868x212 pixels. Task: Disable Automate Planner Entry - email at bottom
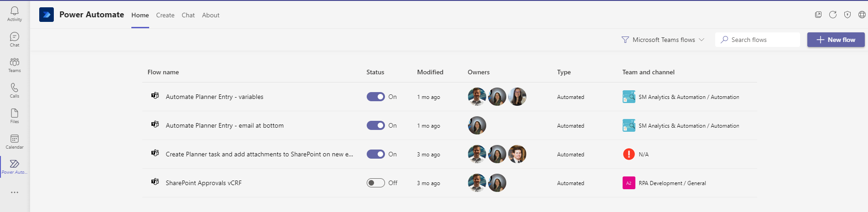coord(375,125)
